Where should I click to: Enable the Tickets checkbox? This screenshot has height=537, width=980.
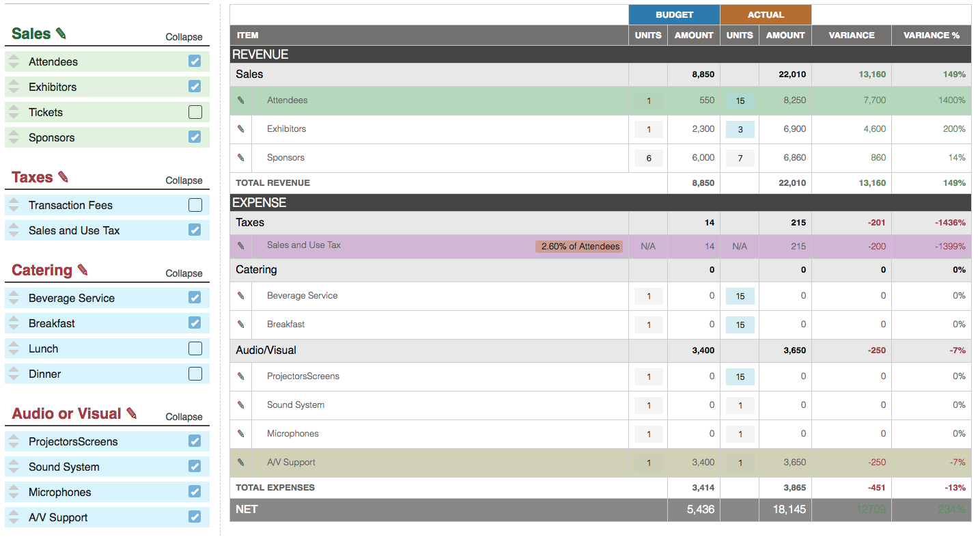pos(195,112)
